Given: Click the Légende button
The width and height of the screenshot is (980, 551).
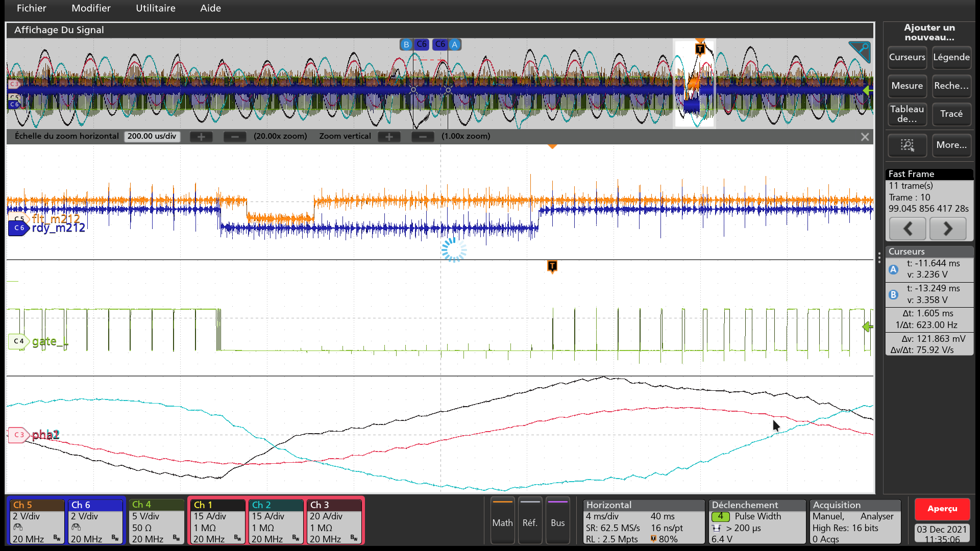Looking at the screenshot, I should click(x=951, y=57).
